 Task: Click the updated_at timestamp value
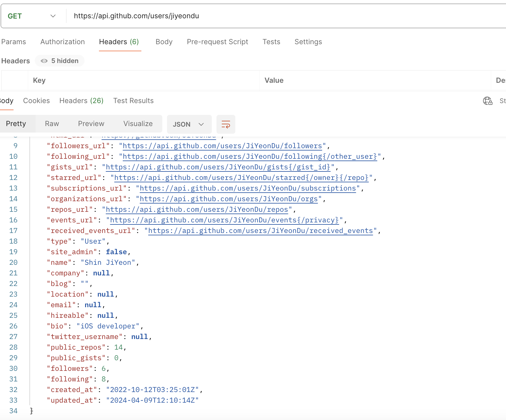pyautogui.click(x=152, y=400)
